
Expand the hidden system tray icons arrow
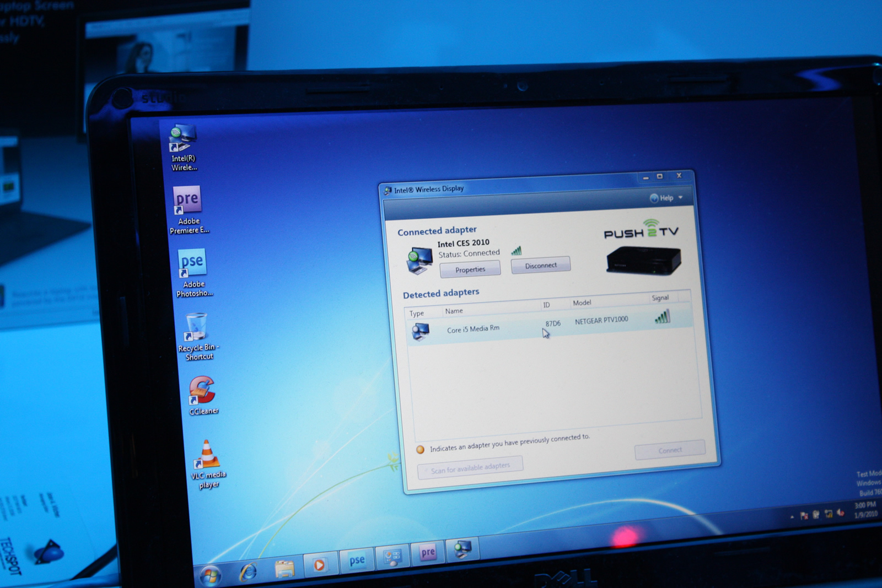(792, 517)
